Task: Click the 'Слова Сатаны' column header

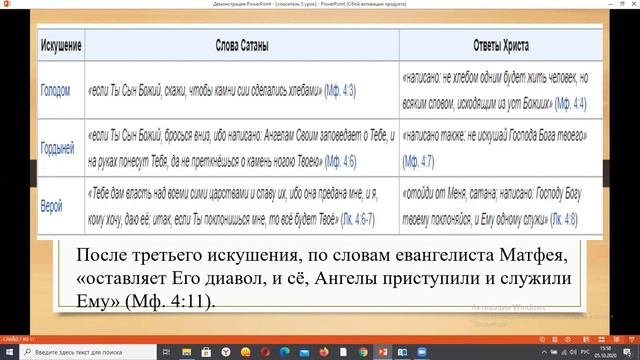Action: pos(242,45)
